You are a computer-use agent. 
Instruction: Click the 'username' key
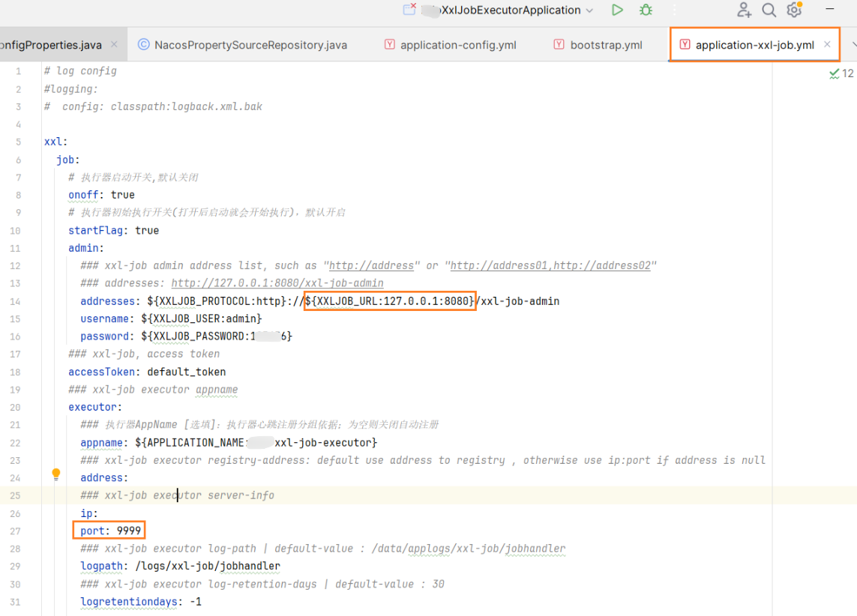[x=104, y=318]
